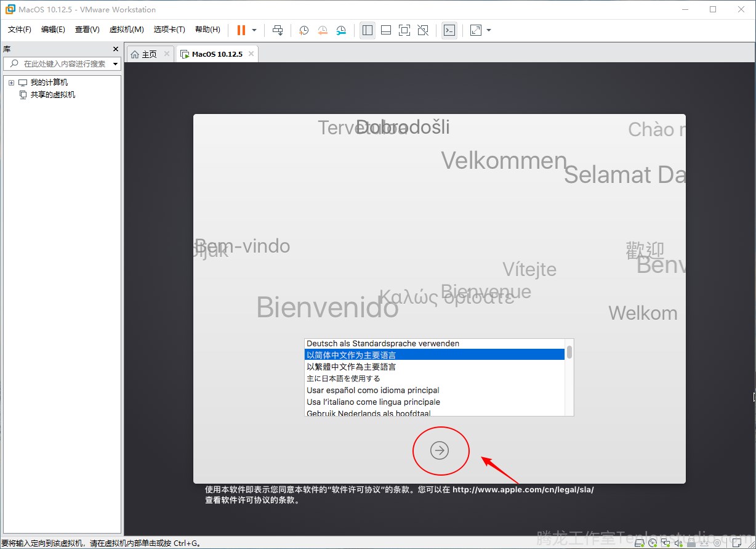Close the MacOS 10.12.5 tab

[251, 54]
